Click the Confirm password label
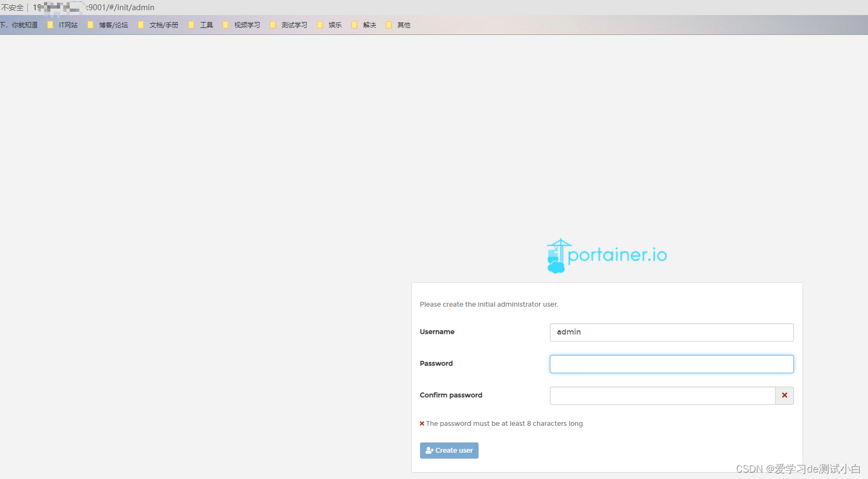868x479 pixels. [451, 395]
